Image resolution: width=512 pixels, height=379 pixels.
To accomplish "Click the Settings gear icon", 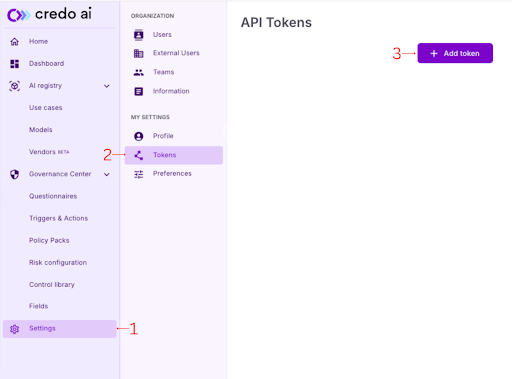I will coord(14,329).
